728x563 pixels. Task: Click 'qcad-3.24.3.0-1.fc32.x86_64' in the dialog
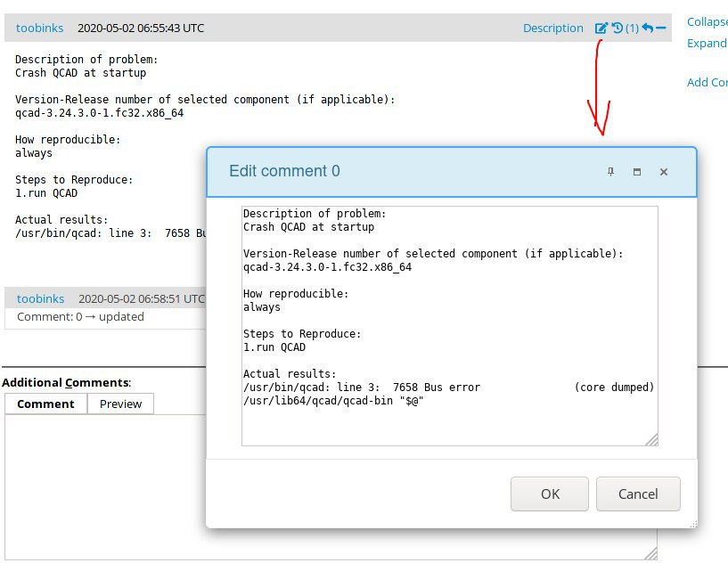(327, 267)
